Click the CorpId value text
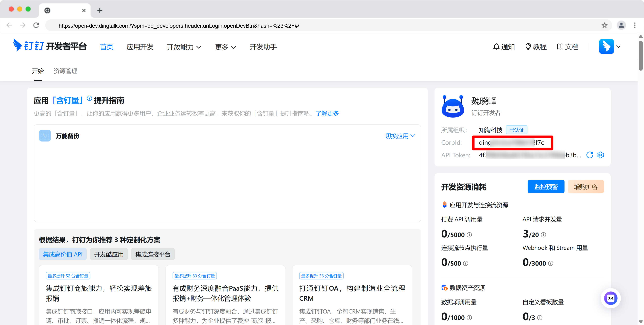Image resolution: width=644 pixels, height=325 pixels. click(x=511, y=142)
